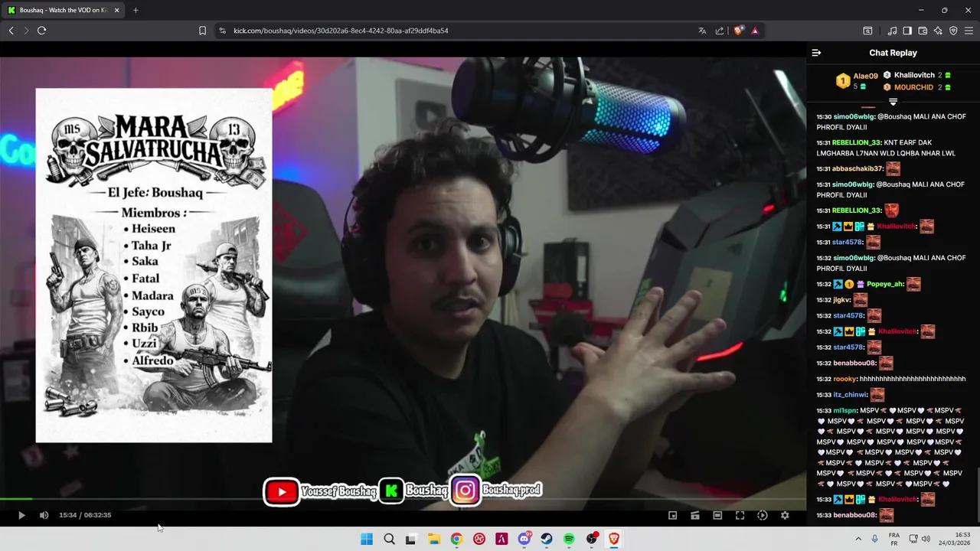Open Discord from the taskbar
The width and height of the screenshot is (980, 551).
pos(524,539)
